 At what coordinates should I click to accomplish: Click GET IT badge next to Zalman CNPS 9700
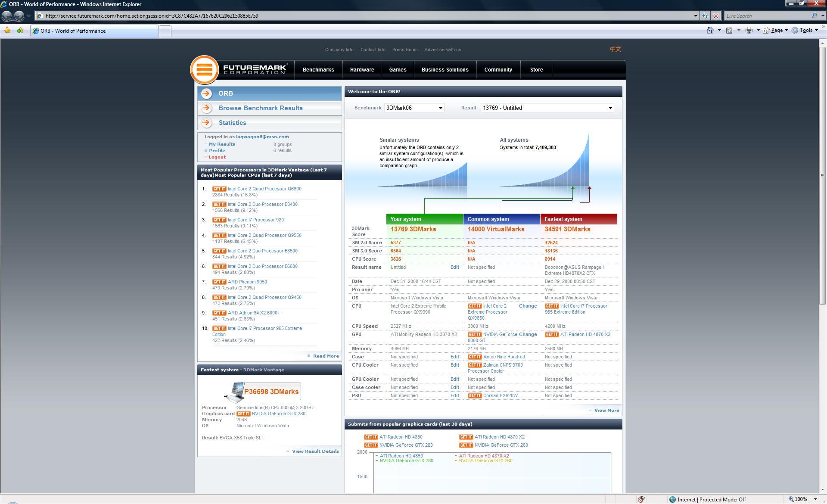(475, 365)
